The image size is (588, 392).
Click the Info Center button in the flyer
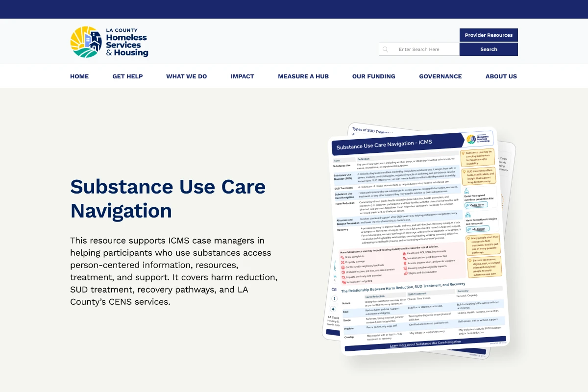pos(478,229)
